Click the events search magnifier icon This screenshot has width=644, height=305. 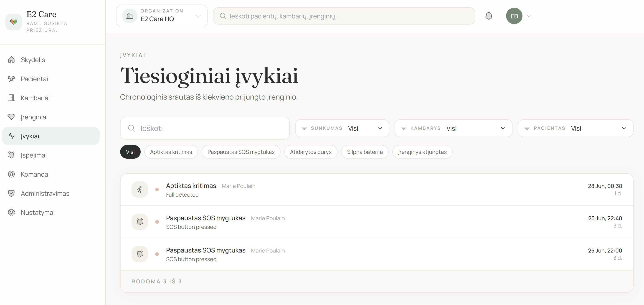pos(132,128)
